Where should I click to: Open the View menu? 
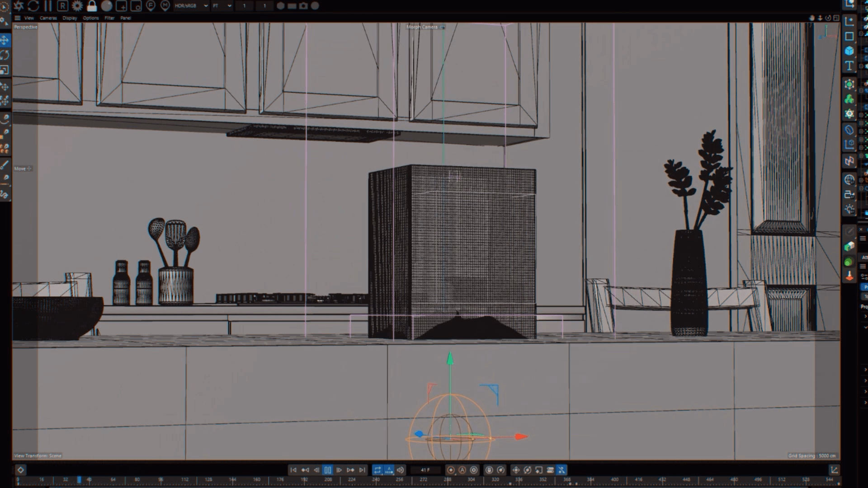(29, 18)
